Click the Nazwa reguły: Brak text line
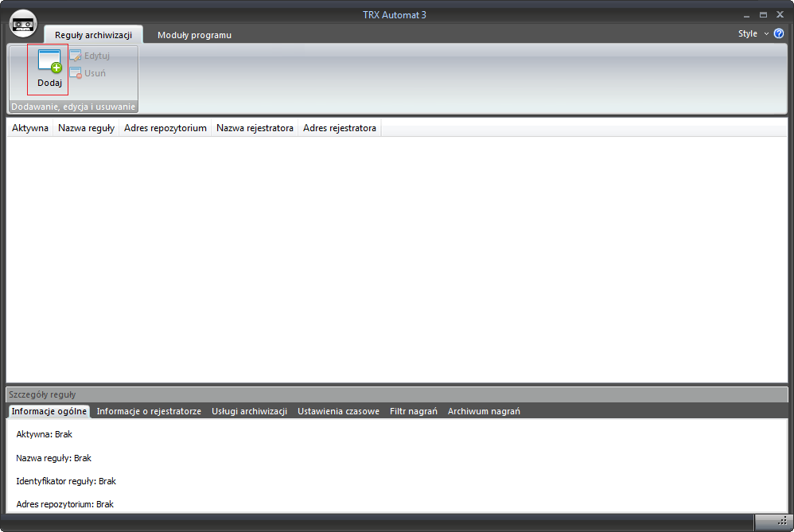 (53, 458)
